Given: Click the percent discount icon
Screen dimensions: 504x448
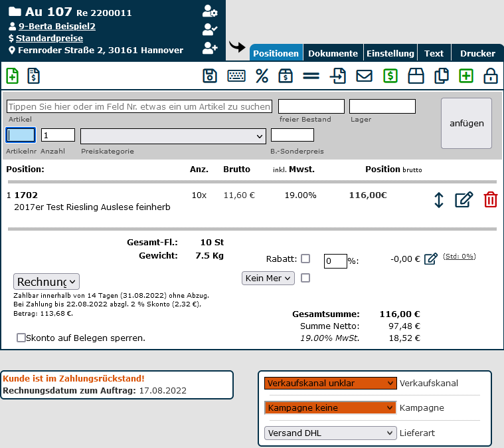Looking at the screenshot, I should click(x=262, y=76).
